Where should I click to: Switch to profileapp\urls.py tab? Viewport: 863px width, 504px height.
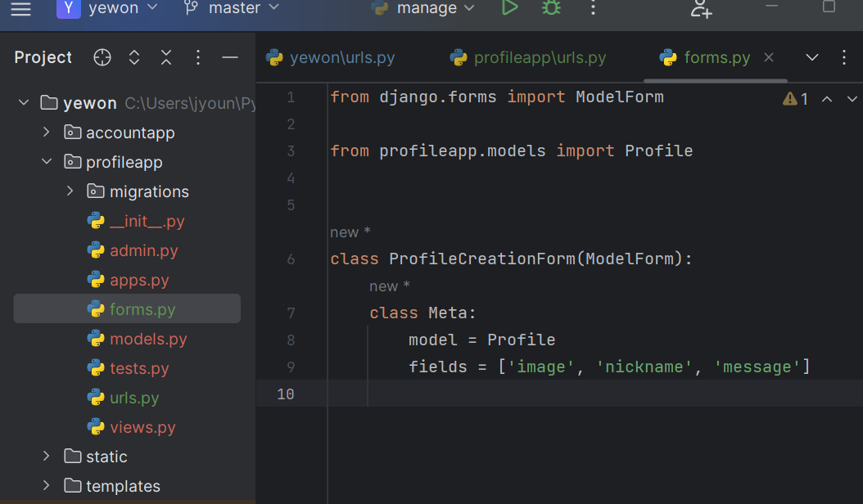pos(528,58)
